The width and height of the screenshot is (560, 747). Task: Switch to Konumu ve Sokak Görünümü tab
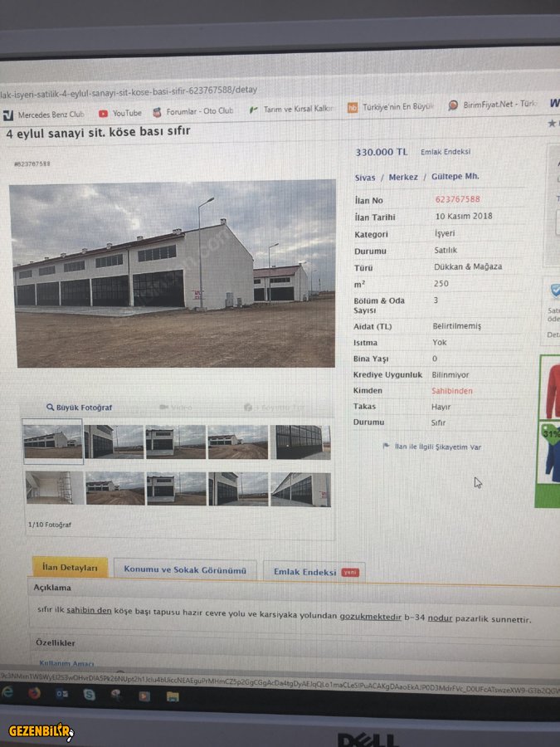185,569
